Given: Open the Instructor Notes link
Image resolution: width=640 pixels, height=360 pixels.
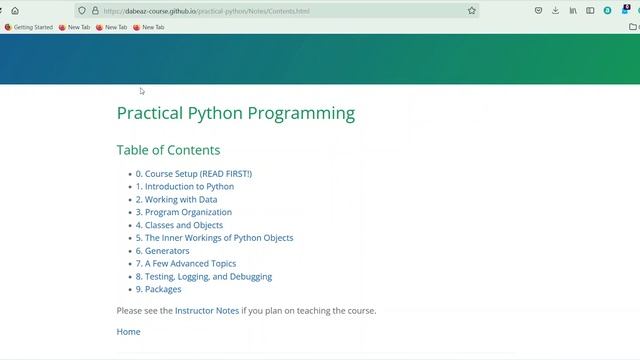Looking at the screenshot, I should (x=207, y=311).
